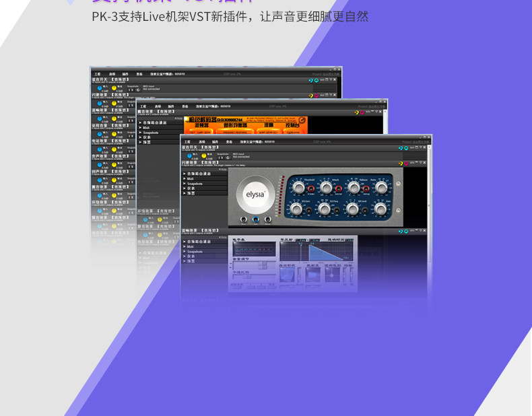Click the pink power icon above elysia plugin
This screenshot has width=532, height=416.
[406, 164]
